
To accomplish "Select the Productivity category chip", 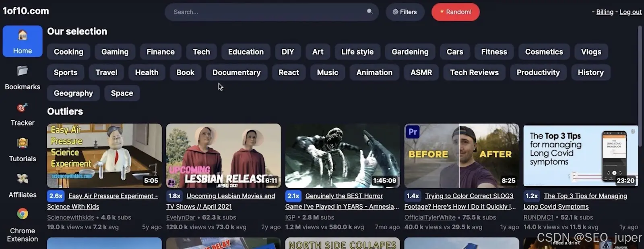I will 539,72.
